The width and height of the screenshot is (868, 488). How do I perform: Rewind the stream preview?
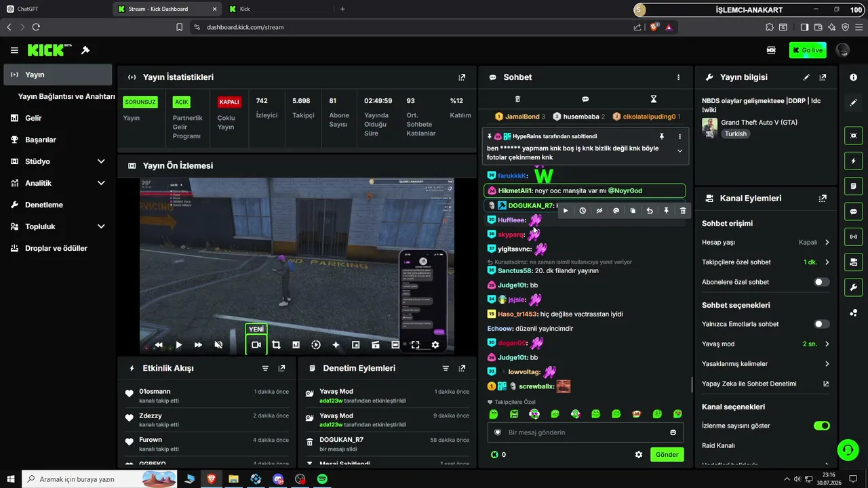[x=159, y=345]
